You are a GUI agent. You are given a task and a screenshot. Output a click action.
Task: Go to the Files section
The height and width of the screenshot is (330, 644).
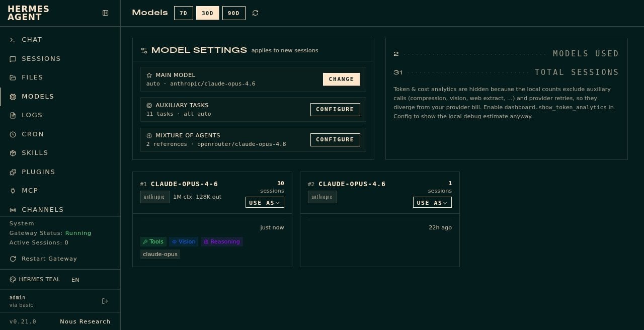pyautogui.click(x=60, y=77)
